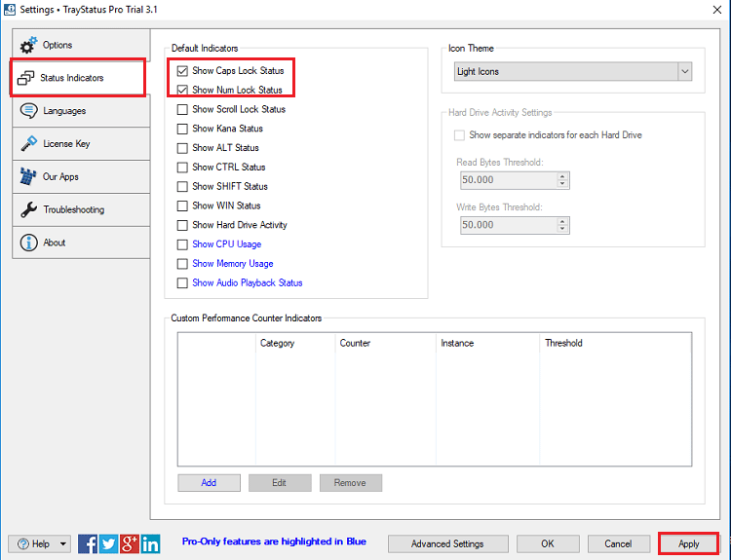The image size is (731, 560).
Task: Click the Counter column header
Action: click(x=386, y=344)
